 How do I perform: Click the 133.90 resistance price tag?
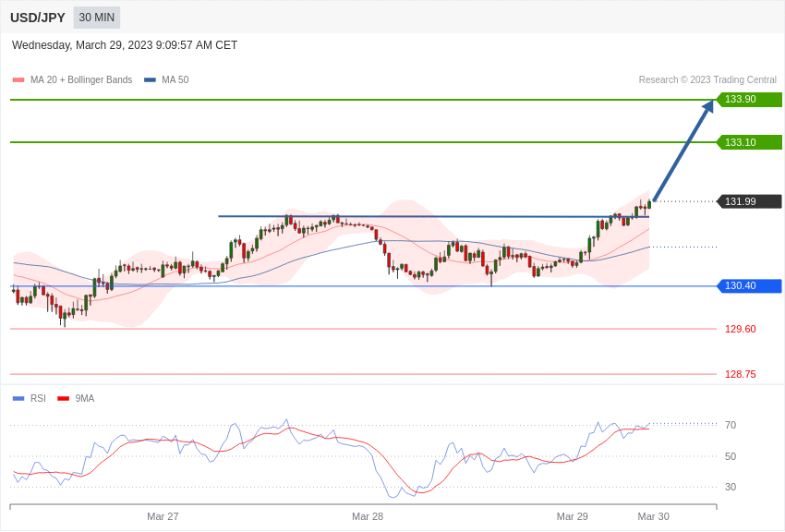750,99
